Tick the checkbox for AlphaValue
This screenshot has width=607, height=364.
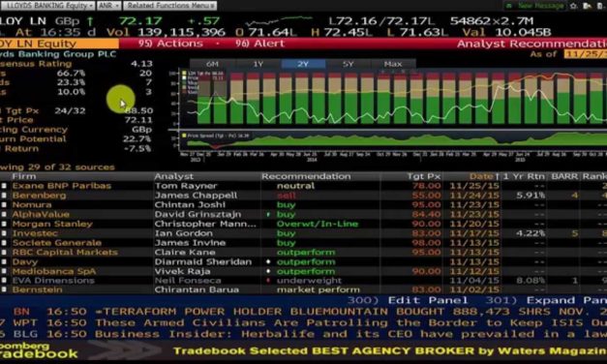(4, 214)
